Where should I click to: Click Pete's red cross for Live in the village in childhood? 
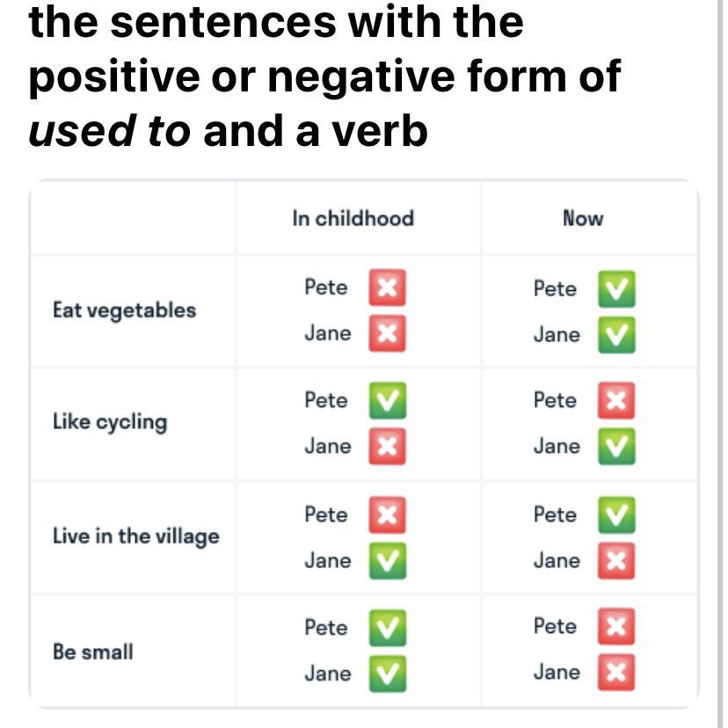[387, 515]
